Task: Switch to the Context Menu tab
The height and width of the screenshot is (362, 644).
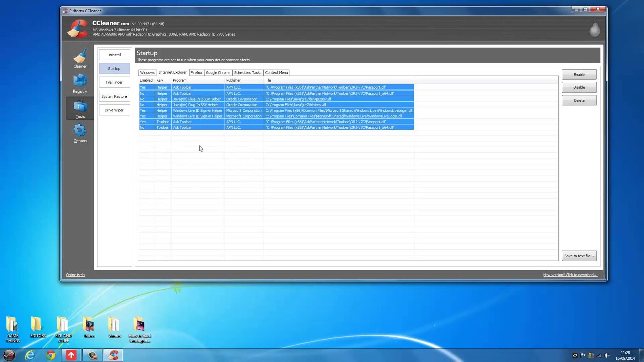Action: click(x=276, y=72)
